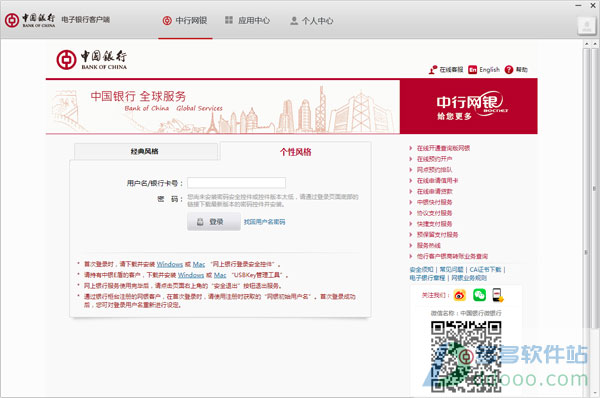This screenshot has height=398, width=600.
Task: Click the Bank of China title bar logo
Action: pos(30,20)
